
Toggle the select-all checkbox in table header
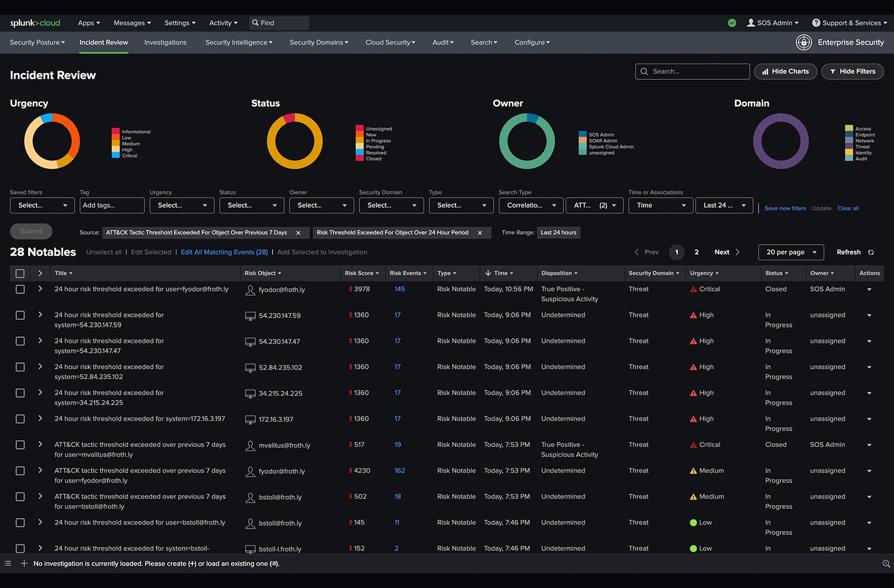point(20,273)
